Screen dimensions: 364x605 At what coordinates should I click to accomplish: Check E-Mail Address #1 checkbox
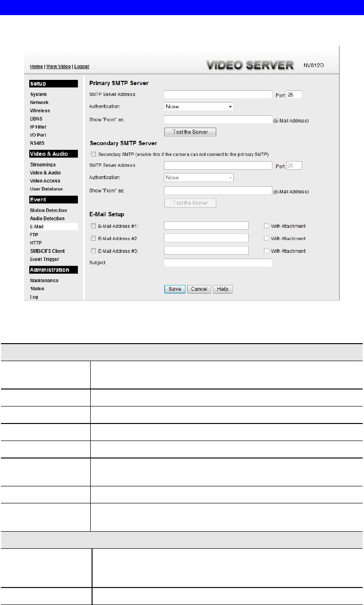(x=93, y=226)
